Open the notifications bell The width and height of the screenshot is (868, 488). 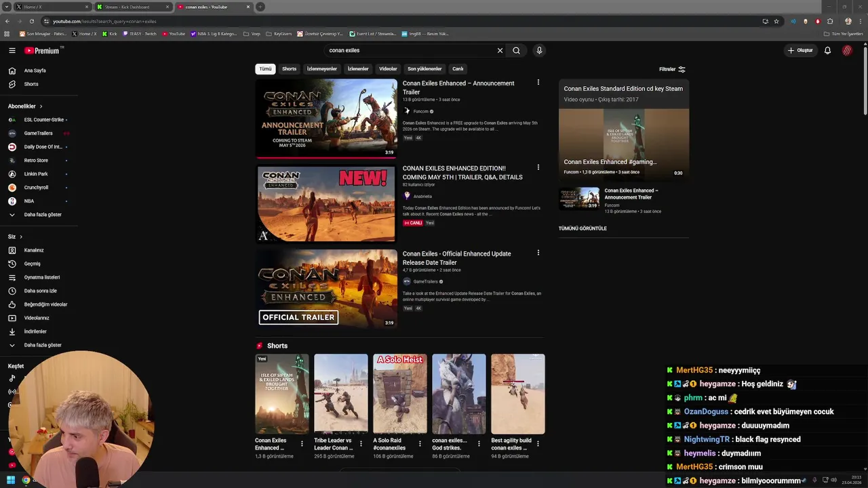point(827,50)
